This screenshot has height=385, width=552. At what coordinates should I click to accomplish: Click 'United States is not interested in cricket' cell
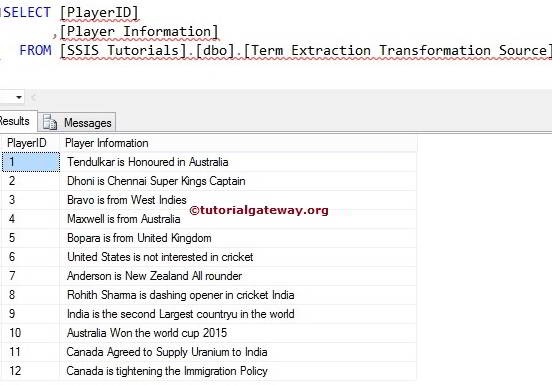(x=238, y=257)
